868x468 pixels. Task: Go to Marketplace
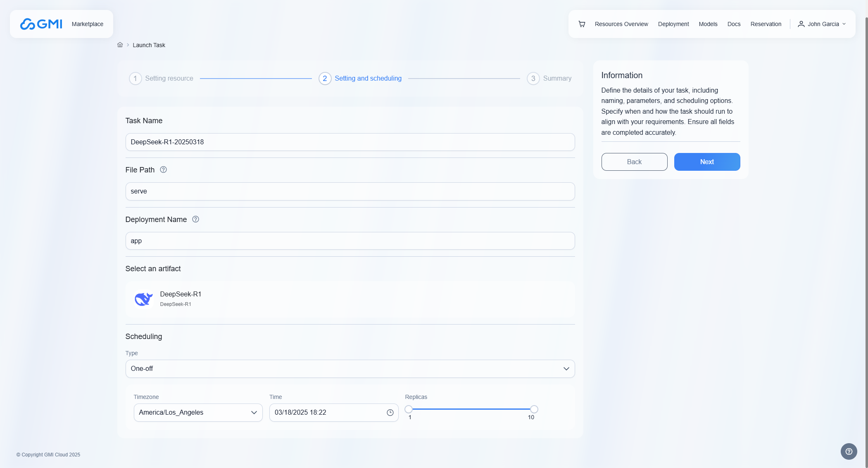[88, 24]
